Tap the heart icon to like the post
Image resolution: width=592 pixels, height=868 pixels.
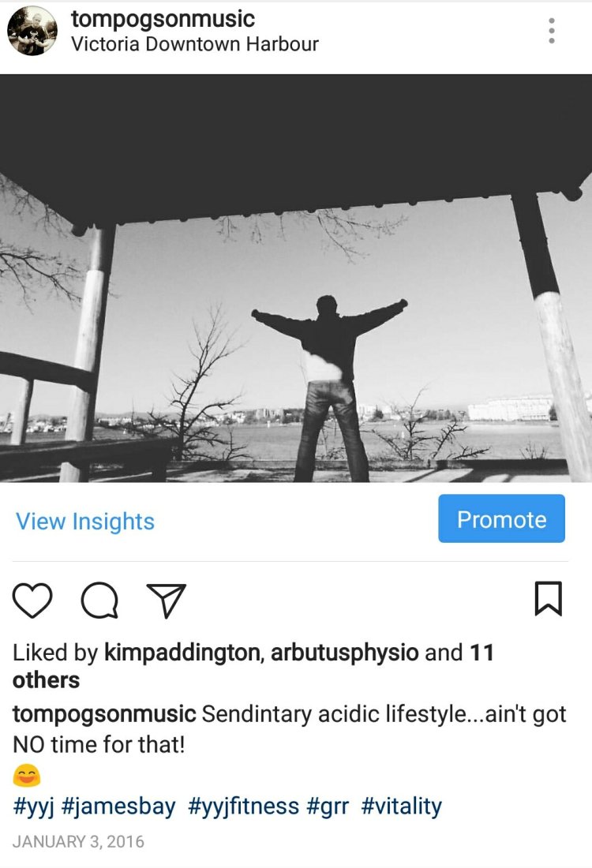coord(32,600)
